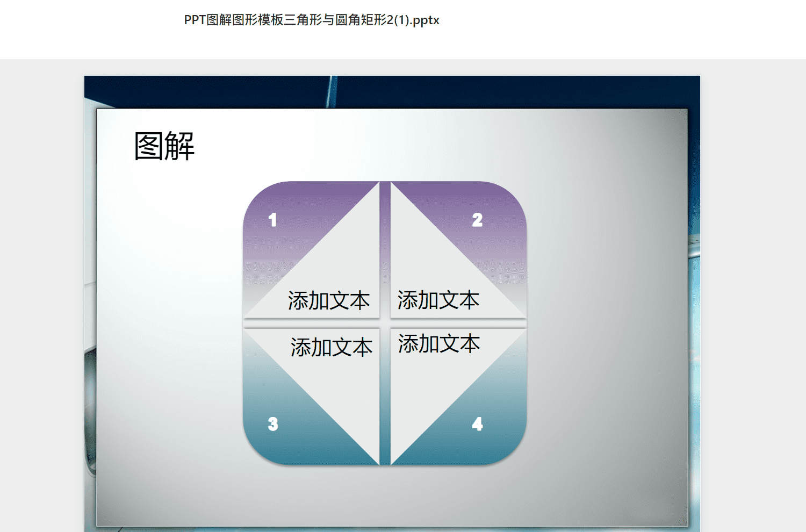Screen dimensions: 806x532
Task: Click 添加文本 in the quadrant 3 triangle
Action: 332,347
